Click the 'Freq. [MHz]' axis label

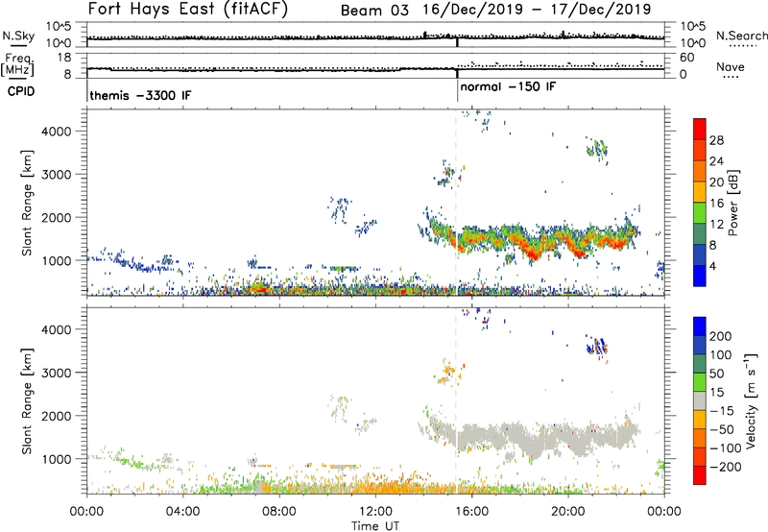(17, 64)
